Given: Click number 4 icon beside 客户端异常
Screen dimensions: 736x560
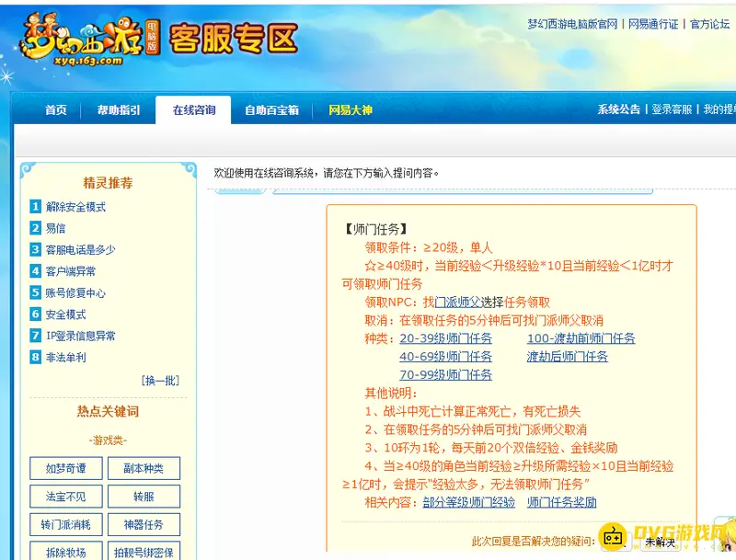Looking at the screenshot, I should pyautogui.click(x=36, y=271).
